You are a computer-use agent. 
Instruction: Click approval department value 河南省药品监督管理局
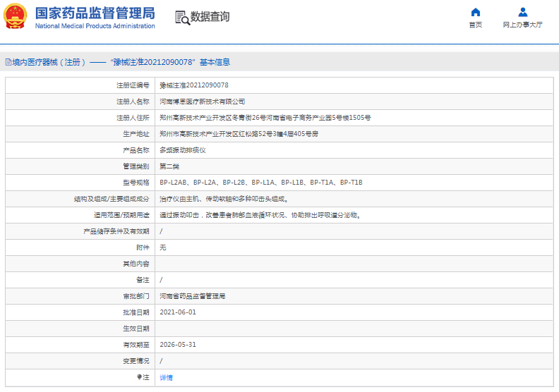(192, 296)
